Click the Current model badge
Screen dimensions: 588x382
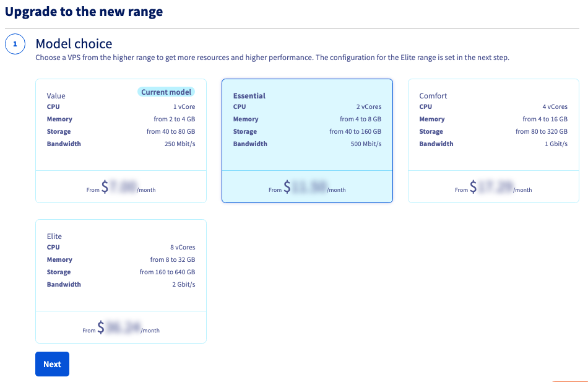coord(166,92)
